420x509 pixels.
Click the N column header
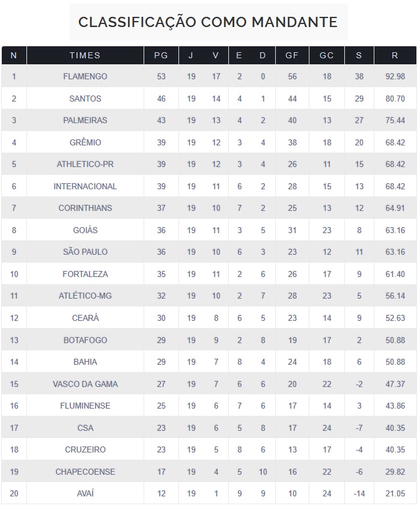click(x=14, y=55)
